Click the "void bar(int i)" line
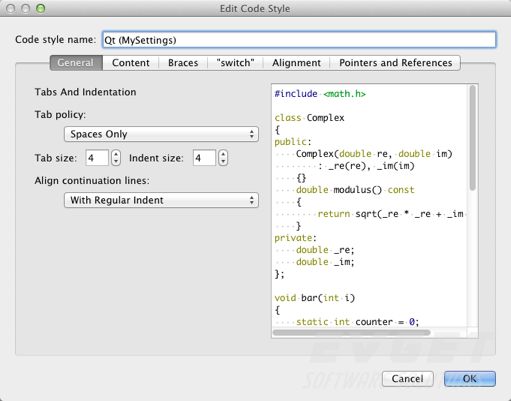The height and width of the screenshot is (401, 511). pos(315,297)
